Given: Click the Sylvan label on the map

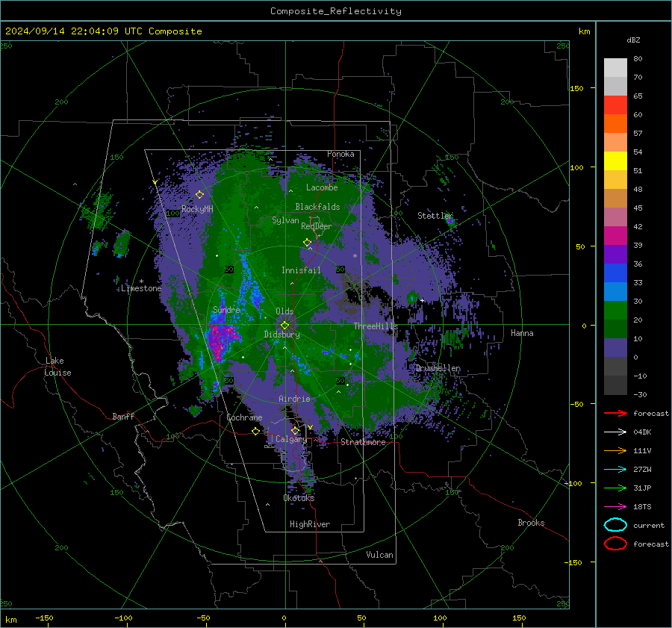Looking at the screenshot, I should (x=285, y=220).
